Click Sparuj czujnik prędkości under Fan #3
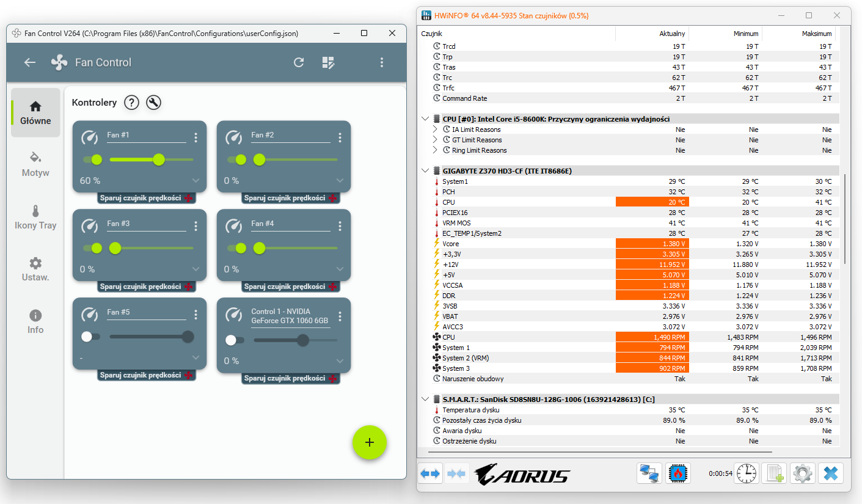Viewport: 862px width, 504px height. [x=147, y=287]
